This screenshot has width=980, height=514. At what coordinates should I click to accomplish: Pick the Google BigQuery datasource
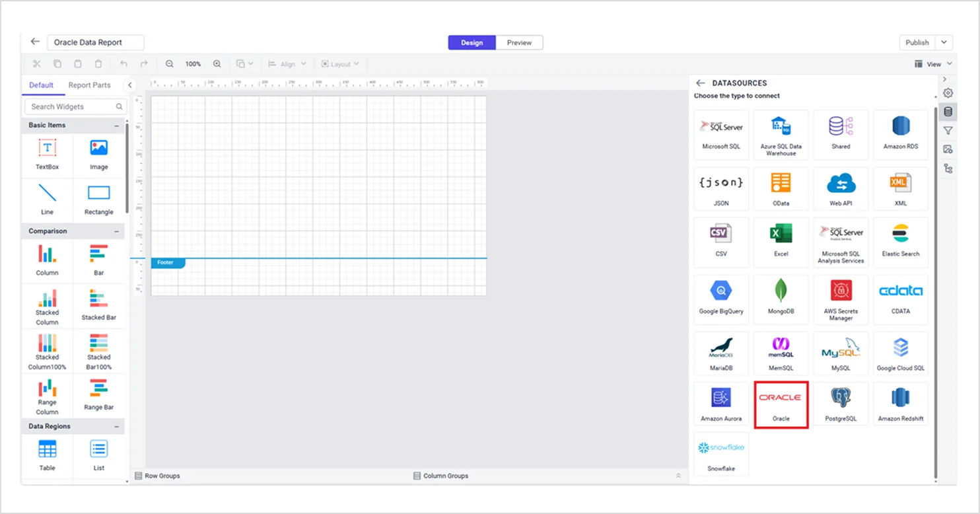(720, 299)
